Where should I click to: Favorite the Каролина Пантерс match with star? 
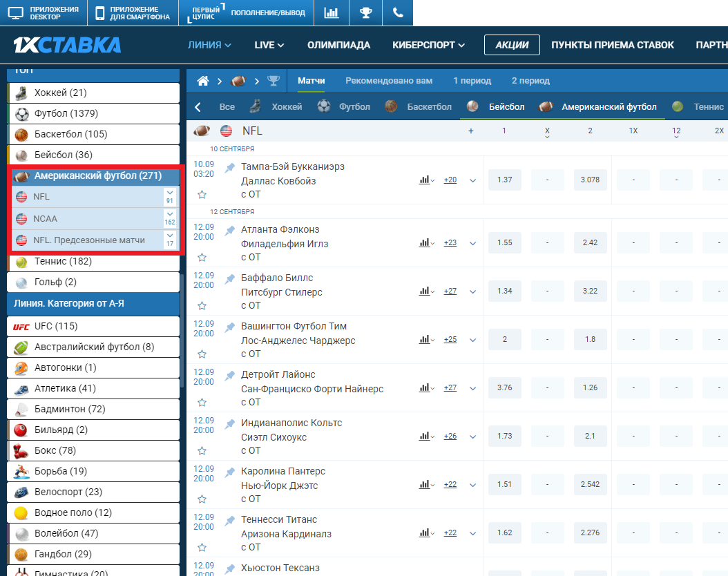(x=202, y=499)
